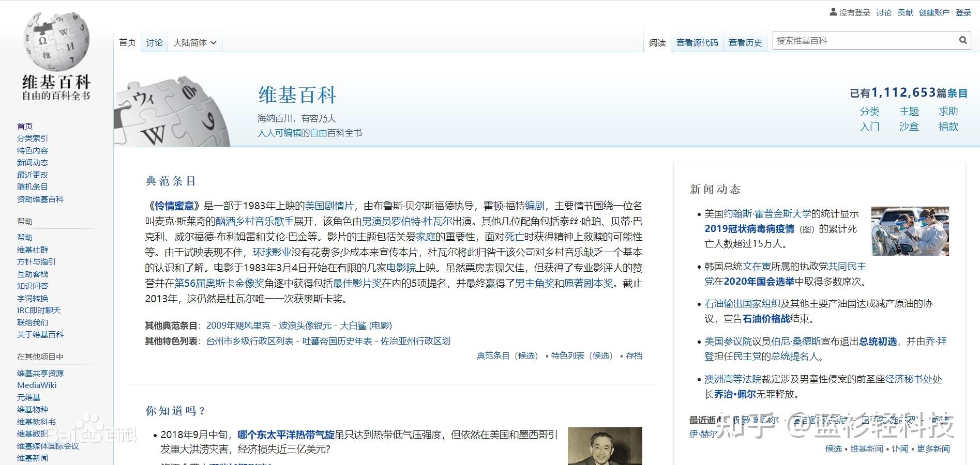Open the 查看源代码 tab
This screenshot has height=465, width=980.
[x=697, y=42]
